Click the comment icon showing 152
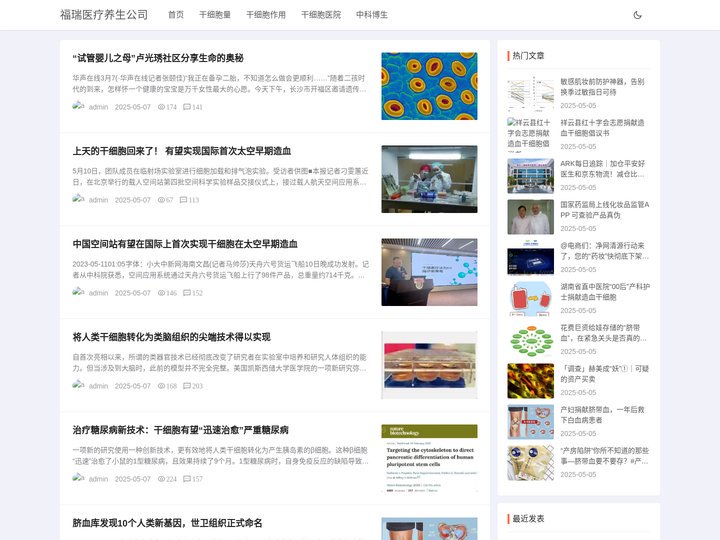Screen dimensions: 720x540 187,293
